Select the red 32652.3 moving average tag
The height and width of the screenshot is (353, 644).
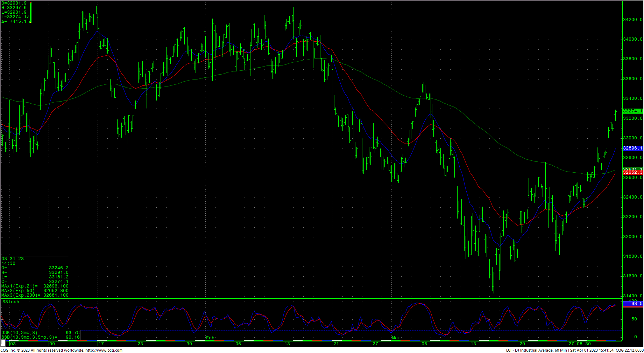click(x=632, y=172)
